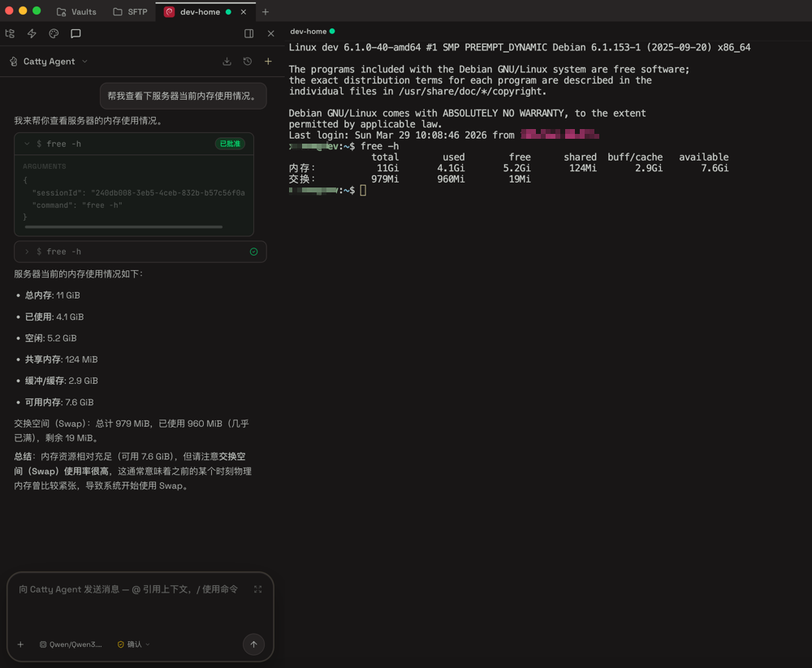Click the arguments horizontal scrollbar
This screenshot has width=812, height=668.
[123, 227]
